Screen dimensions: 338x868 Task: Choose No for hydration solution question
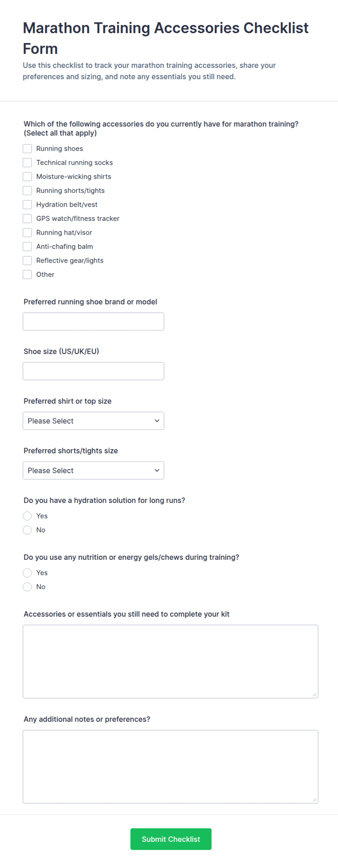pos(27,530)
